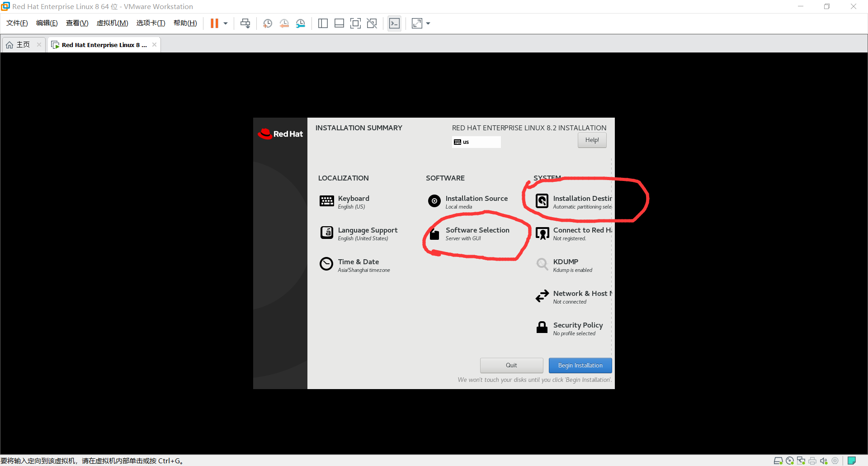Click the sound card status icon

(824, 461)
